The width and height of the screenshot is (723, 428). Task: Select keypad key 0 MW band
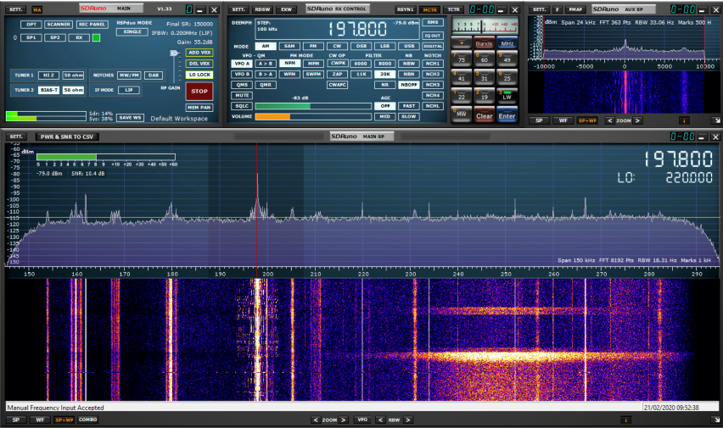coord(461,114)
